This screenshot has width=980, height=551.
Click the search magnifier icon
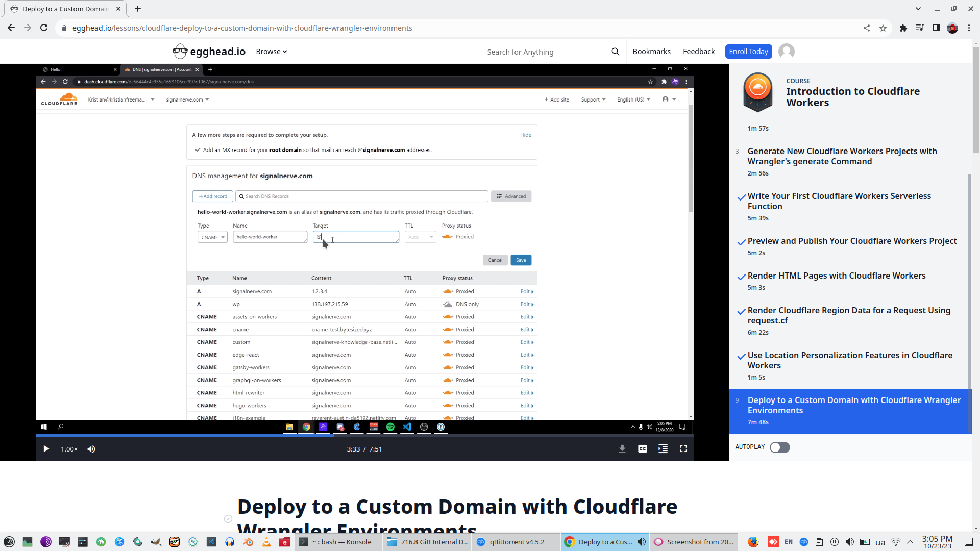[x=616, y=52]
